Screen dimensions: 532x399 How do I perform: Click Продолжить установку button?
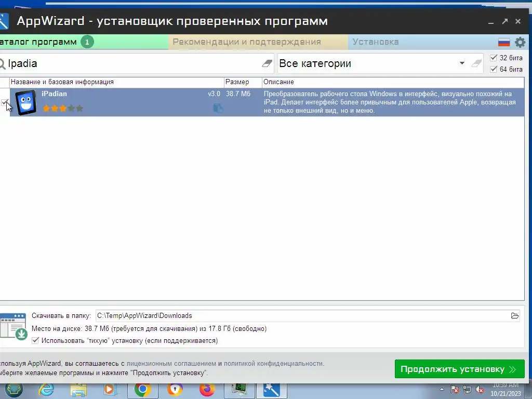click(459, 369)
